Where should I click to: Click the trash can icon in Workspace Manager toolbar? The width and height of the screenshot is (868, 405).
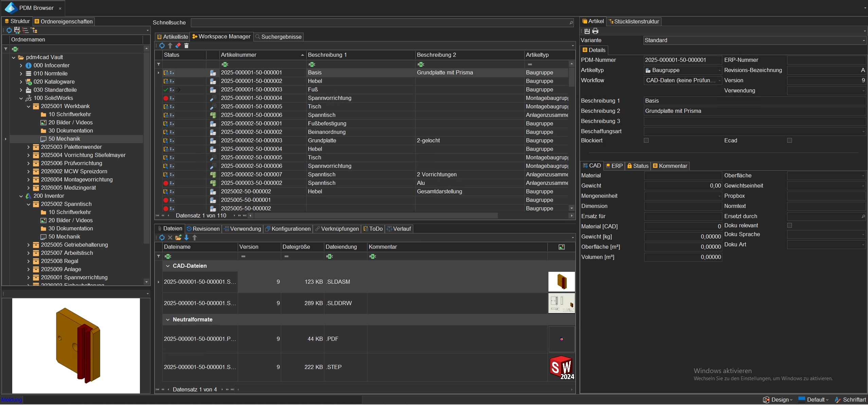(x=186, y=46)
